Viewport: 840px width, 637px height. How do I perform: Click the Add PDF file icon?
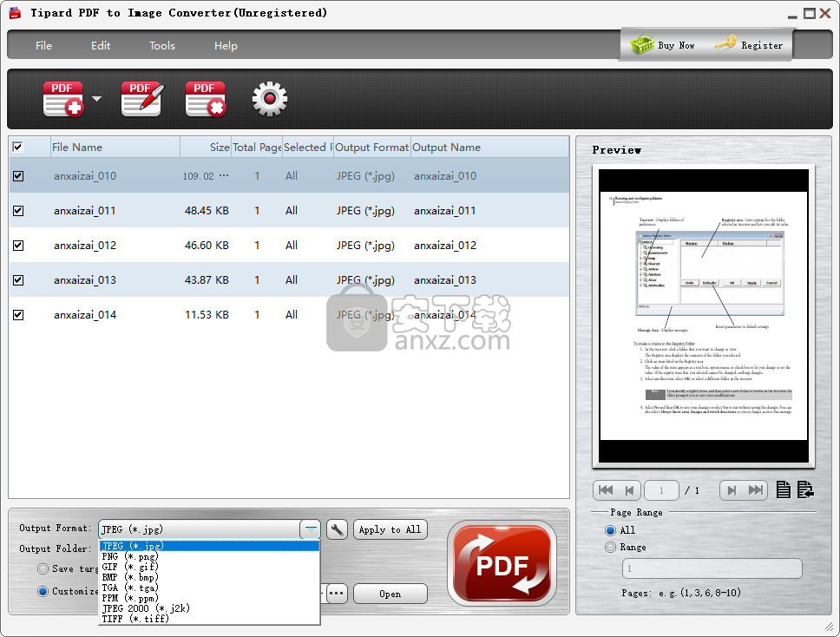(x=63, y=99)
